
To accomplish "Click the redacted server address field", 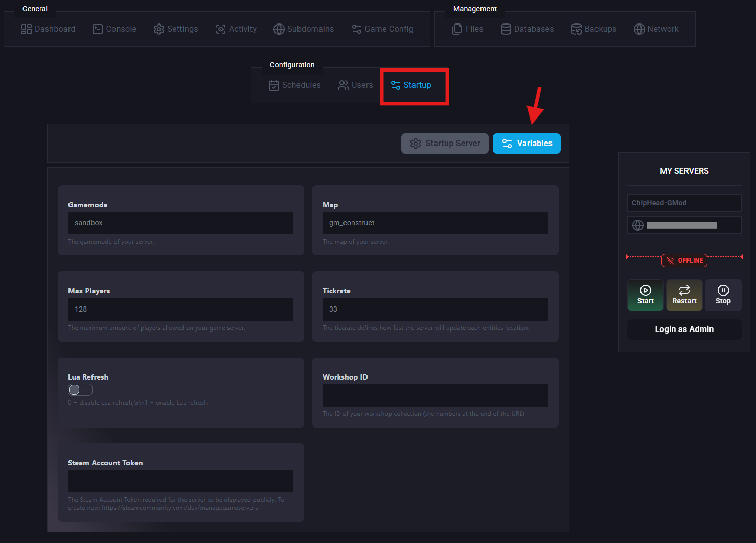I will 684,225.
